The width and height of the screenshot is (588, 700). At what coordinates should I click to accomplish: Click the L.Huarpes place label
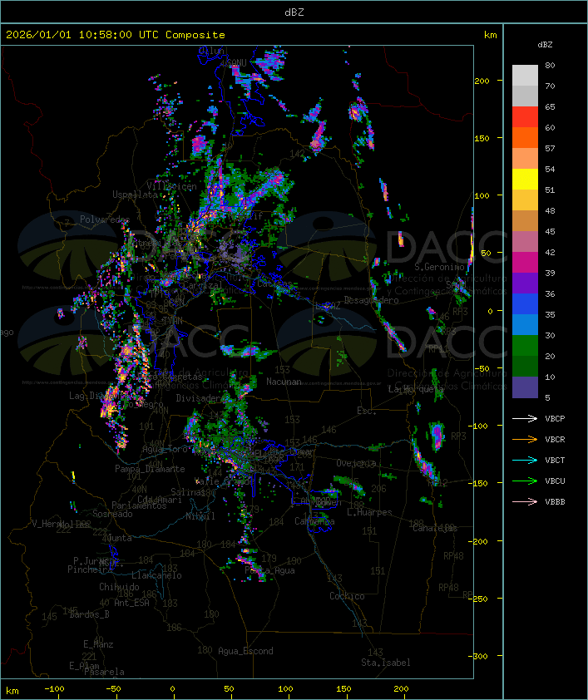(369, 512)
